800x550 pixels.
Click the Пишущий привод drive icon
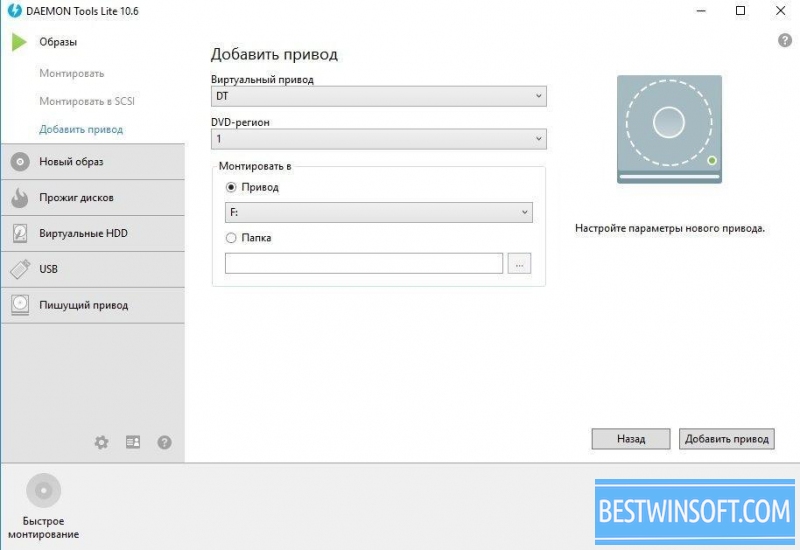(20, 305)
